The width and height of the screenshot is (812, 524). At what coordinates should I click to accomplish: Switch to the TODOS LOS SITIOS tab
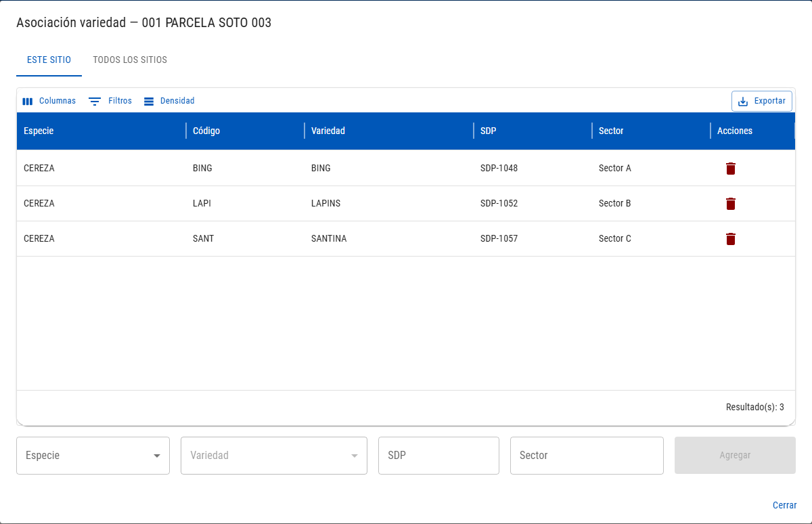(130, 60)
